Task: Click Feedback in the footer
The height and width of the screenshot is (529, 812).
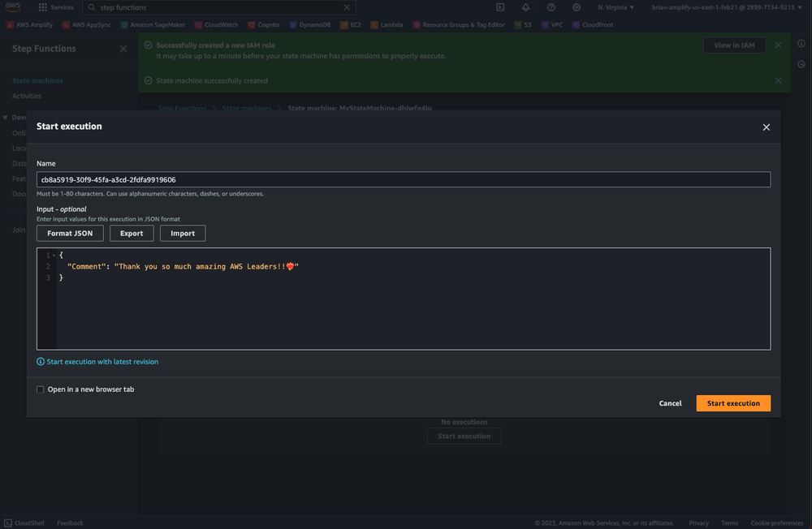Action: 70,523
